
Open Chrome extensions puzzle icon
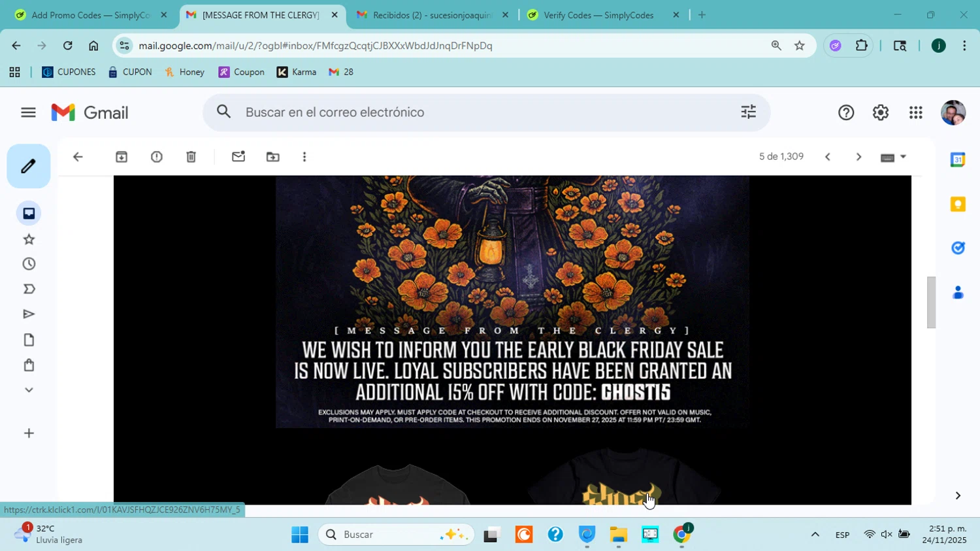(x=862, y=46)
